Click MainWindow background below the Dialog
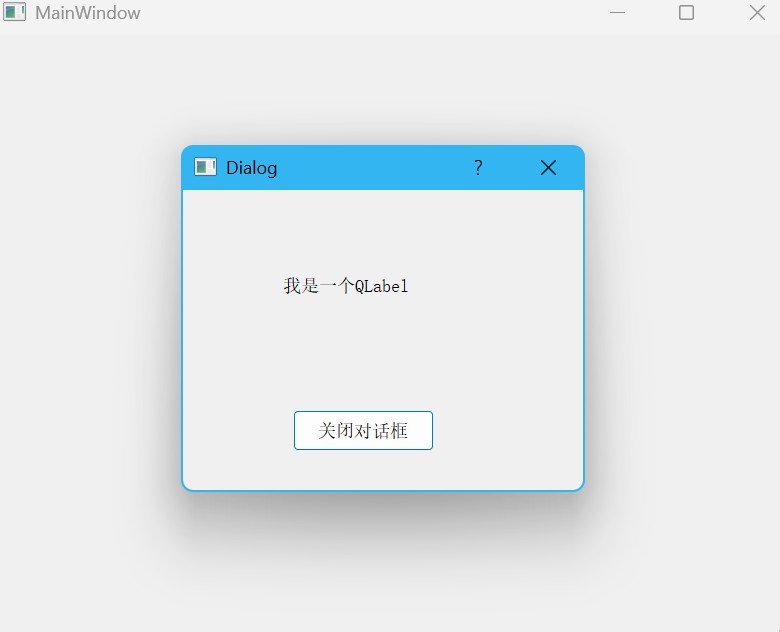 tap(383, 562)
